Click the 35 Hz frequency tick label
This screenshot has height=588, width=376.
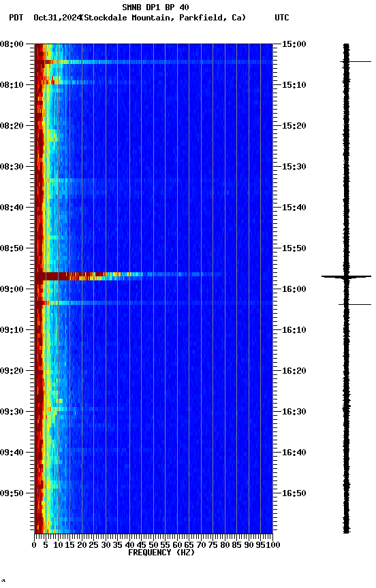tap(117, 546)
